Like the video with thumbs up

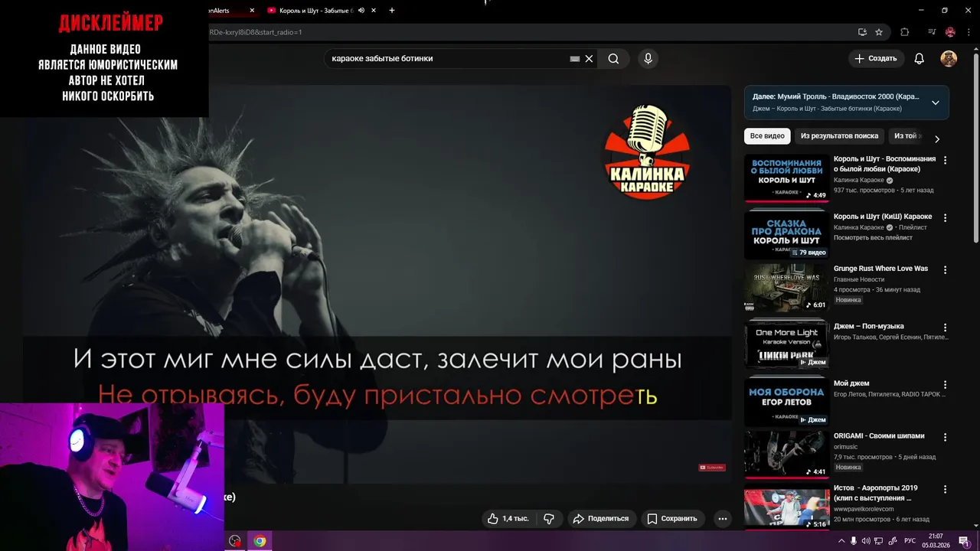508,518
